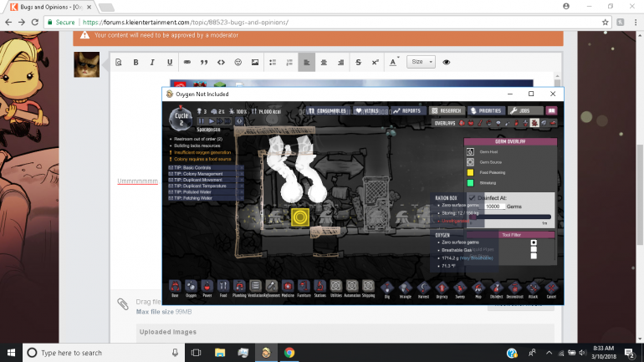Open the Food build category

point(223,289)
